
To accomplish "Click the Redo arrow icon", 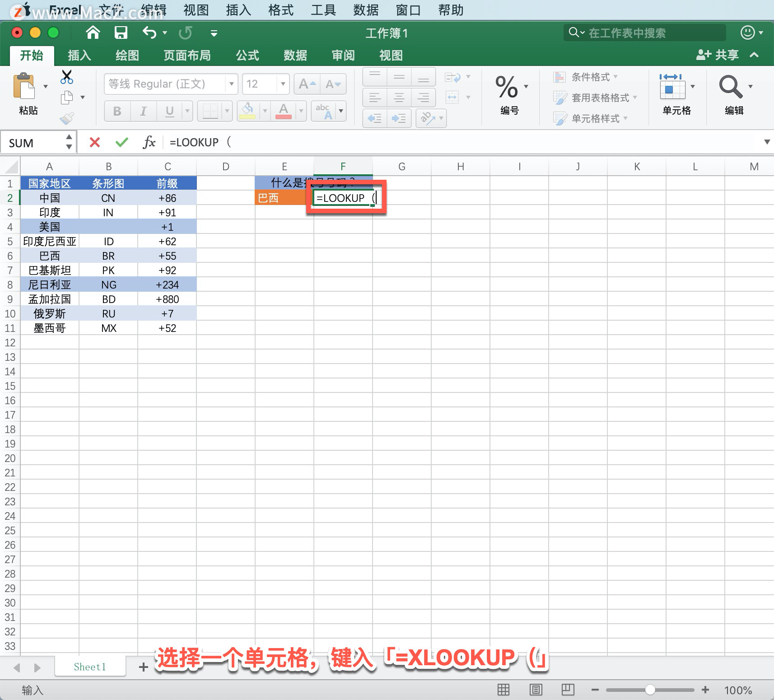I will [186, 33].
